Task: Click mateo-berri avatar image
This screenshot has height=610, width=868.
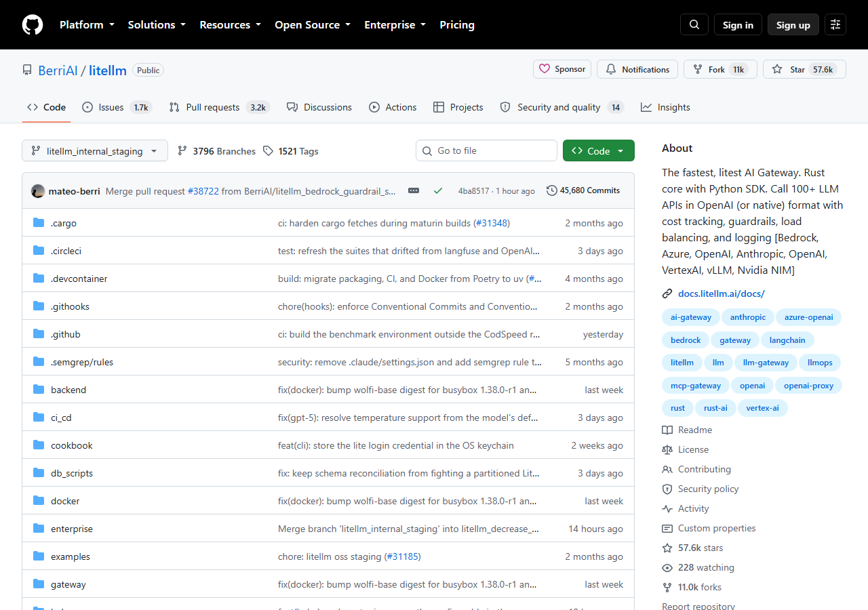Action: tap(38, 190)
